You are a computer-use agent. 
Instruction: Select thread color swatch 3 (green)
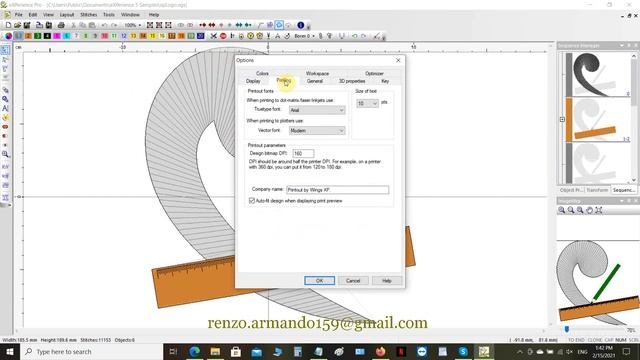(38, 36)
